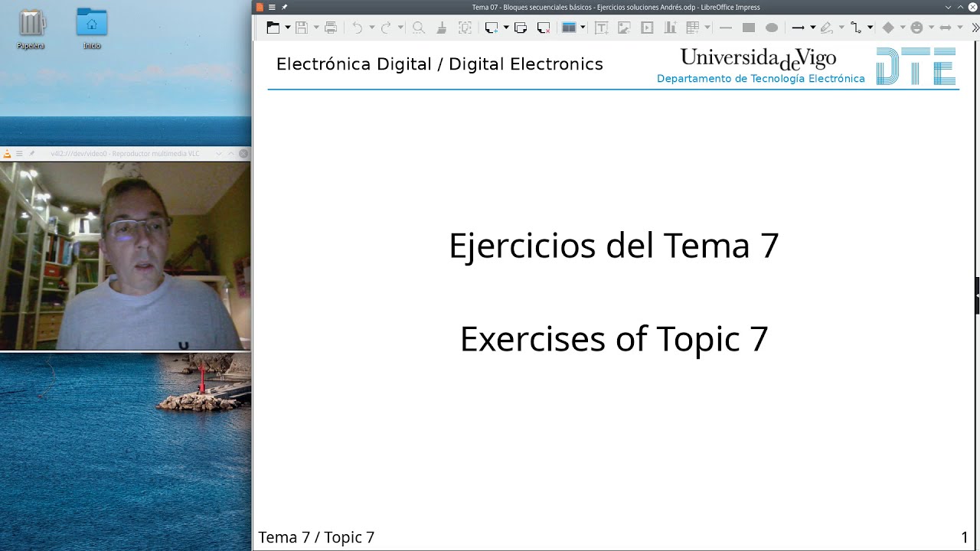Click the Insert Audio or Video icon
The width and height of the screenshot is (980, 551).
coord(648,28)
